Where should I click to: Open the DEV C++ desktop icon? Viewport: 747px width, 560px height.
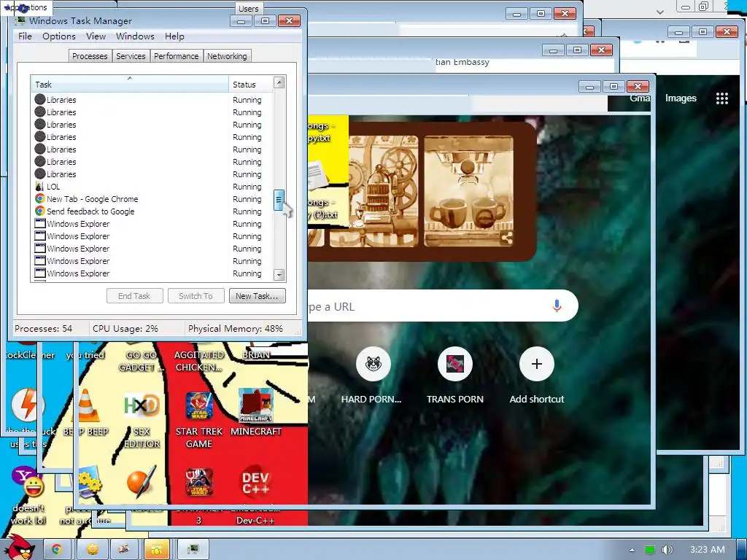[255, 483]
